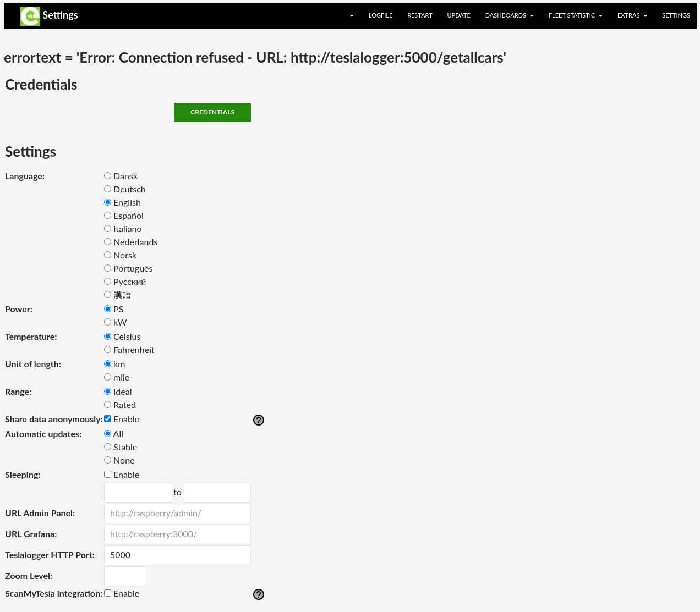Click the Settings title link in header
The image size is (700, 612).
(x=60, y=15)
